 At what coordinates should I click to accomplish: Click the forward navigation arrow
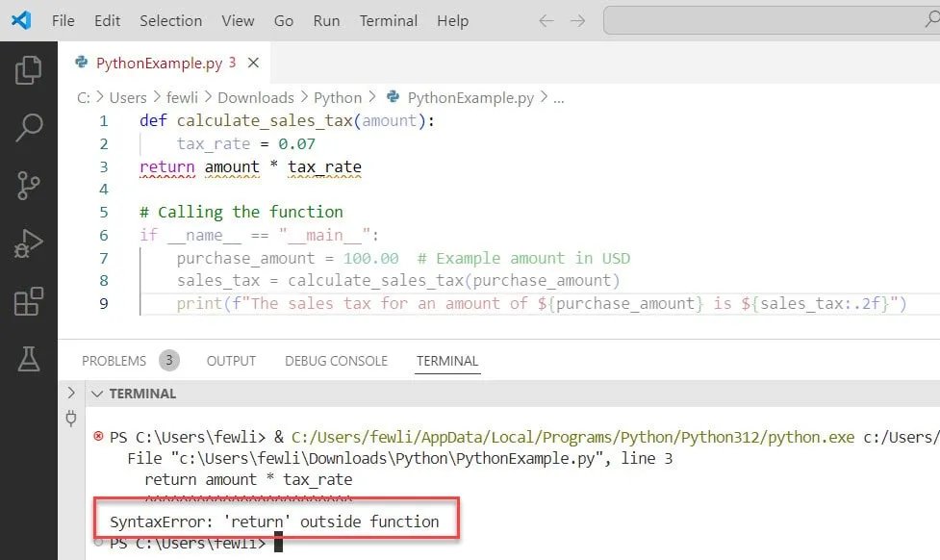[x=577, y=20]
